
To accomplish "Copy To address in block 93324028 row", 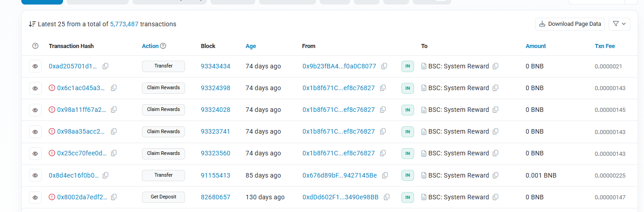I will point(496,110).
